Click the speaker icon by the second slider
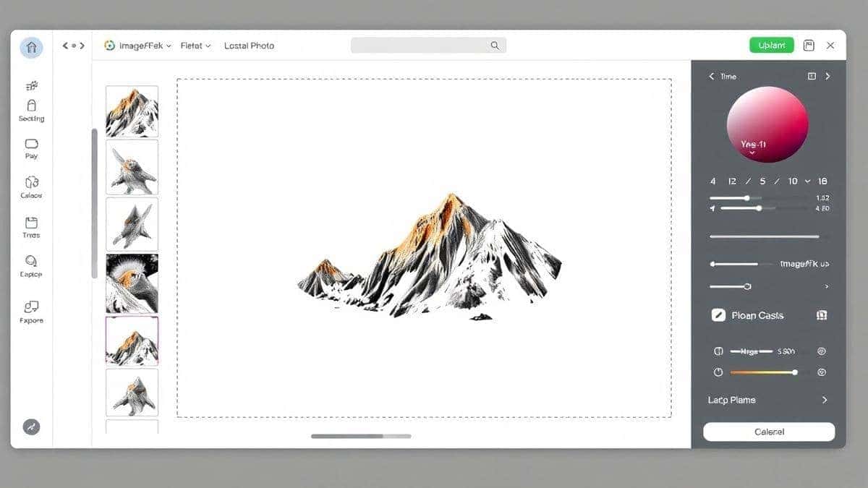The width and height of the screenshot is (868, 488). click(712, 208)
